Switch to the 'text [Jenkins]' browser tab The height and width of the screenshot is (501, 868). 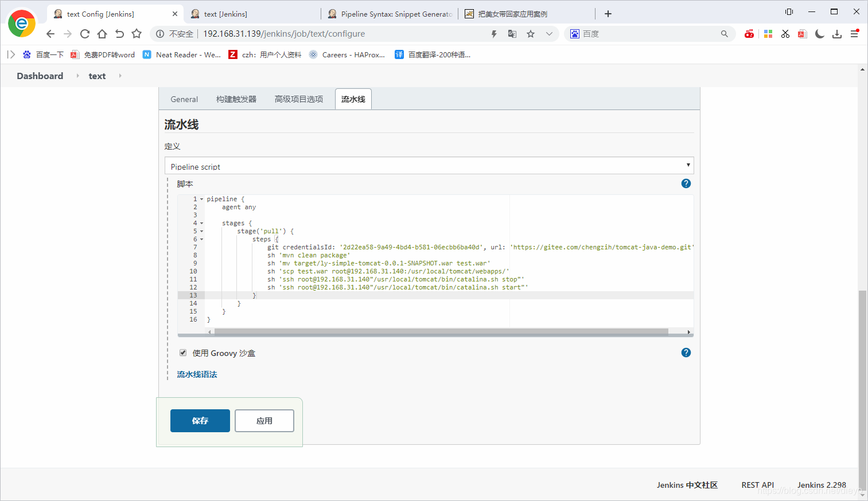point(252,14)
